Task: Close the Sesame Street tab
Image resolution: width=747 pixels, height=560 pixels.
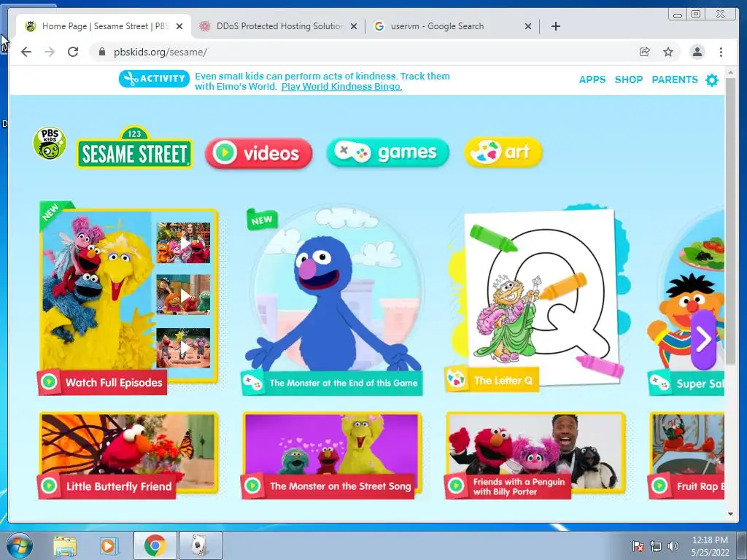Action: pos(179,26)
